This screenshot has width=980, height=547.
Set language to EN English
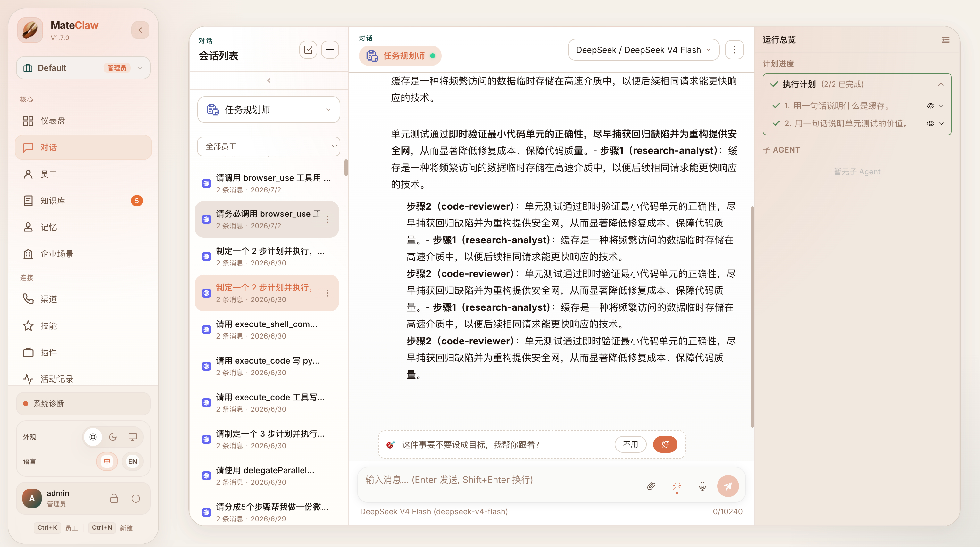[x=132, y=461]
